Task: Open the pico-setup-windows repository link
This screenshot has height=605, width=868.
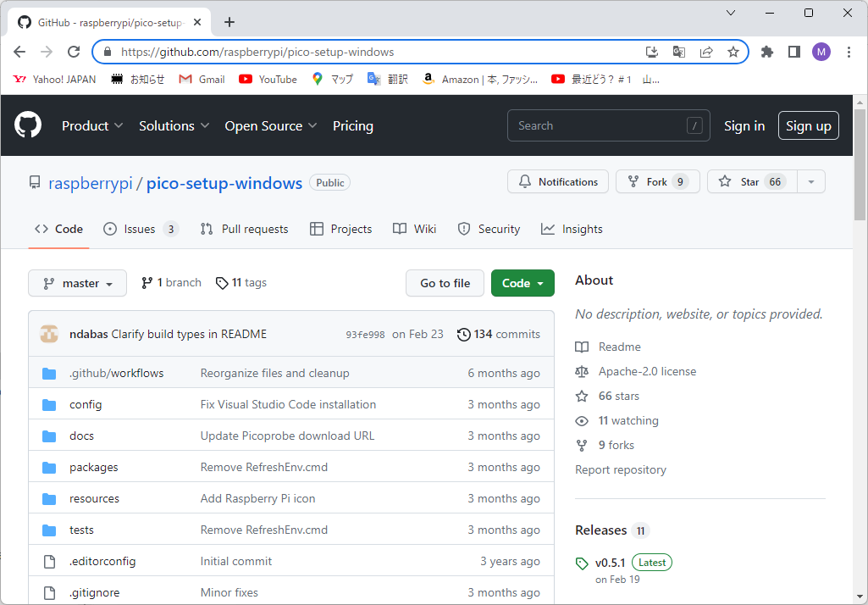Action: pos(224,183)
